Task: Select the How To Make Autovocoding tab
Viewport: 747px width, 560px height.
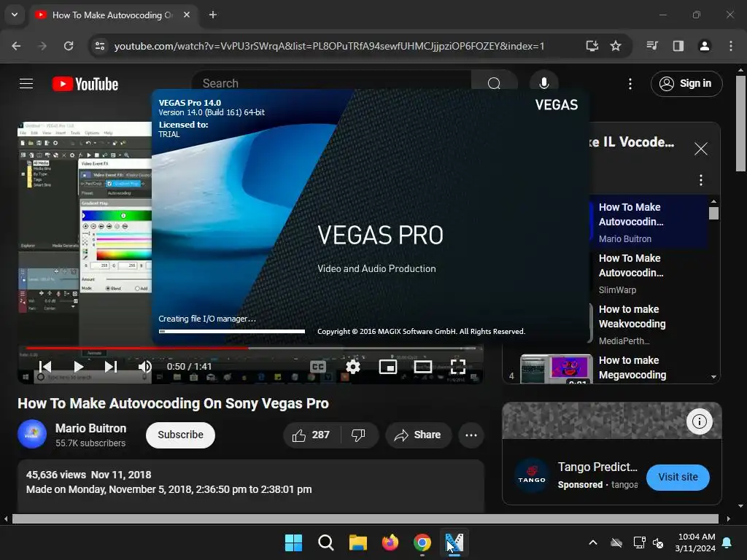Action: click(113, 15)
